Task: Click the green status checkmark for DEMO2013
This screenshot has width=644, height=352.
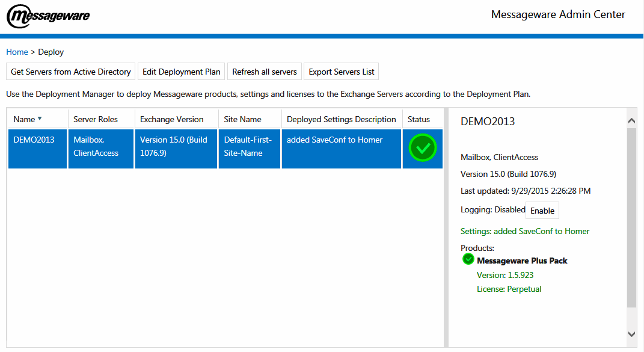Action: pos(423,147)
